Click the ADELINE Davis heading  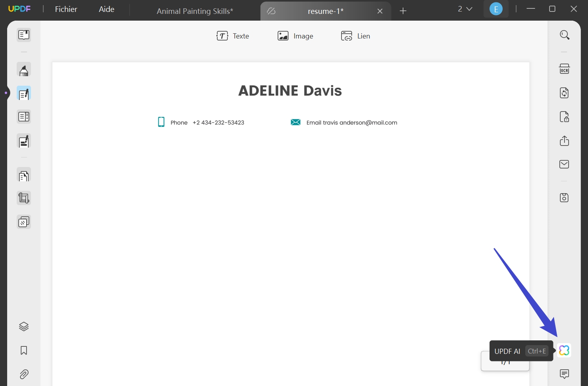(x=290, y=90)
